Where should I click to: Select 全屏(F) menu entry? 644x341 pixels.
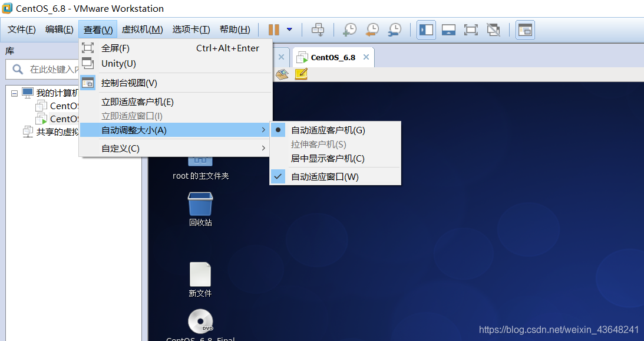pyautogui.click(x=176, y=48)
